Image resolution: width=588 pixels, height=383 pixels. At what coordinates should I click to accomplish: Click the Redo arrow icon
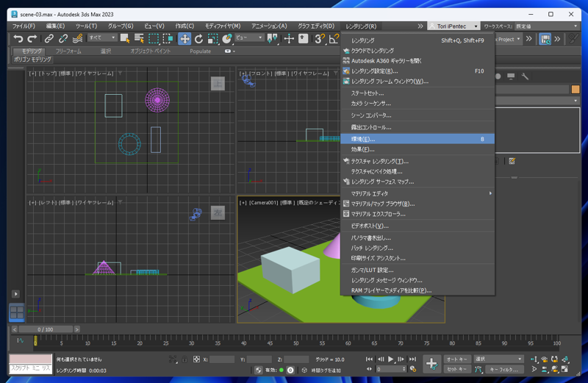click(32, 39)
